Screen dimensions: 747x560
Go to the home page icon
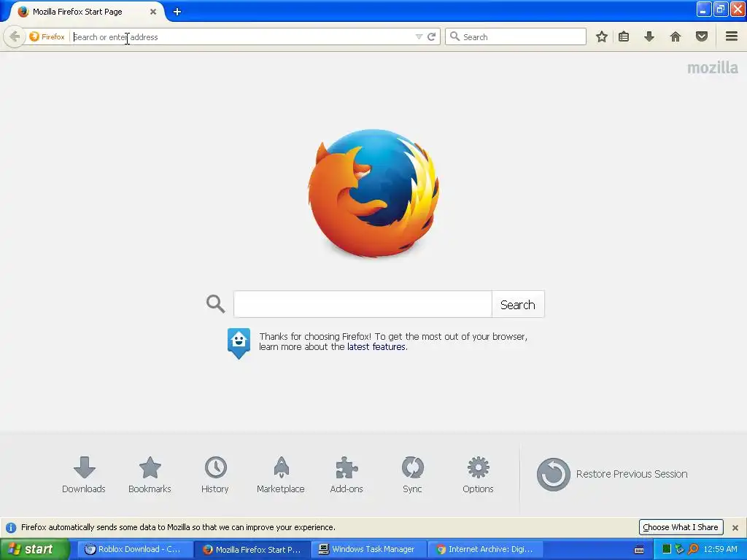pyautogui.click(x=675, y=36)
